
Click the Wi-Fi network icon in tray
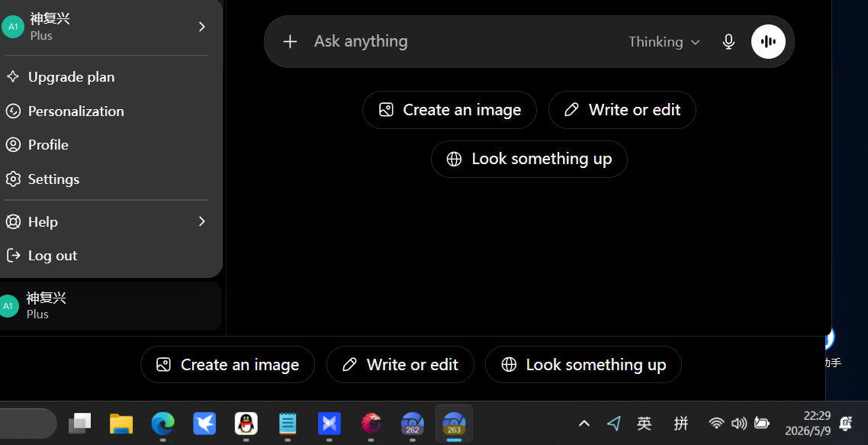coord(716,424)
